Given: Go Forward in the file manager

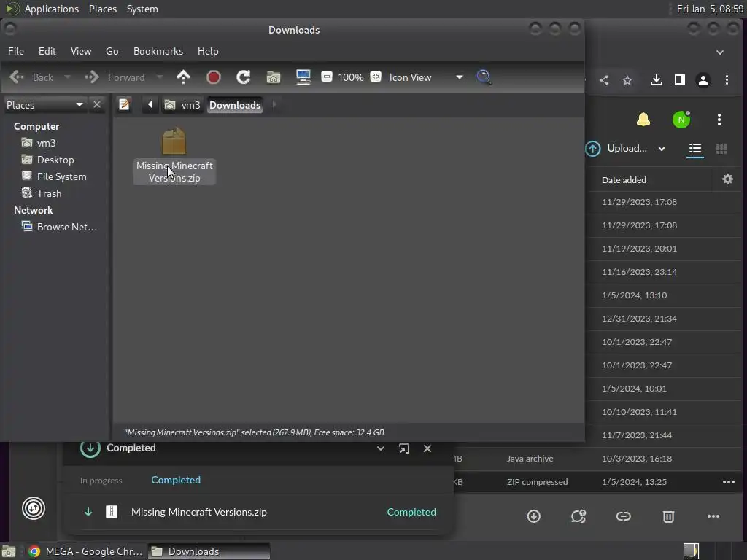Looking at the screenshot, I should tap(115, 77).
